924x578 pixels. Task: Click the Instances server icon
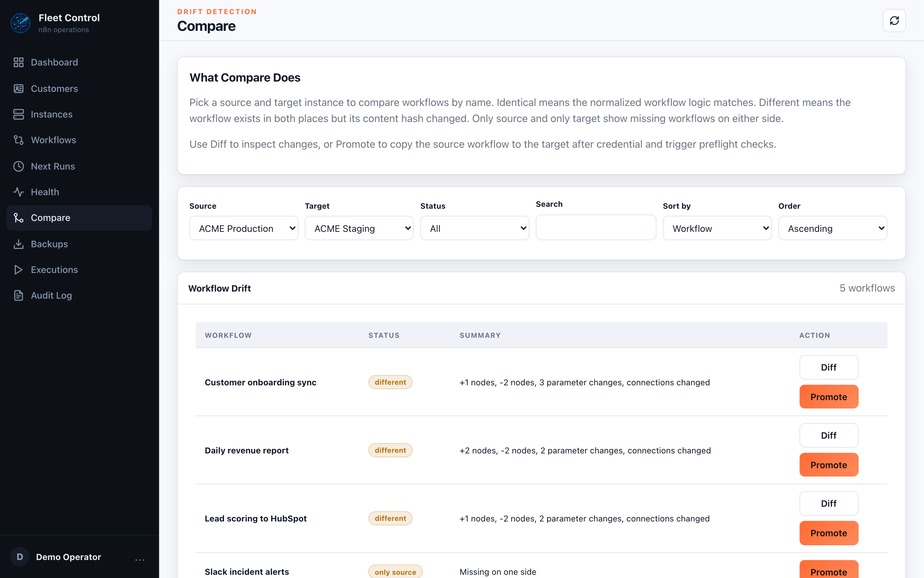[x=18, y=114]
